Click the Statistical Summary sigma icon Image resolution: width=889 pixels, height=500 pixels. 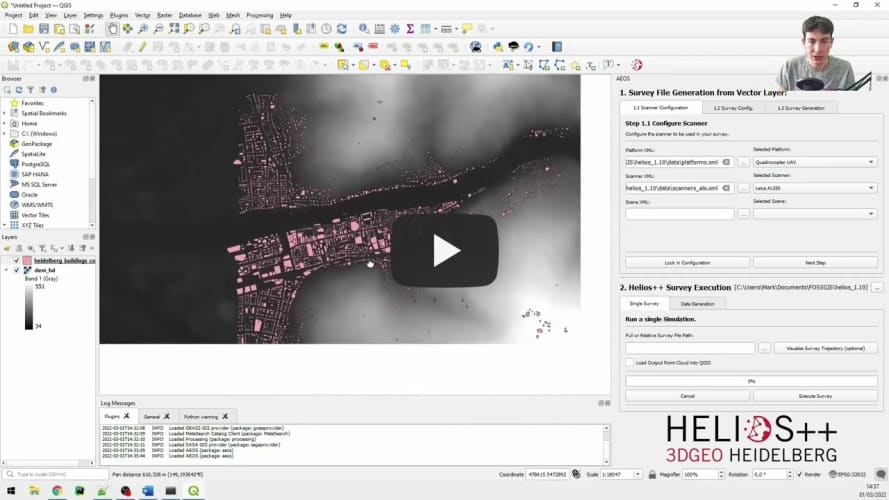pos(410,29)
